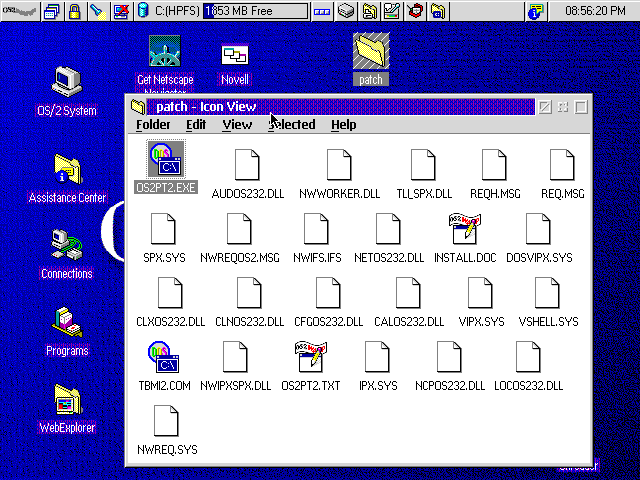Select the OS2PT2.EXE program icon
640x480 pixels.
(x=166, y=159)
